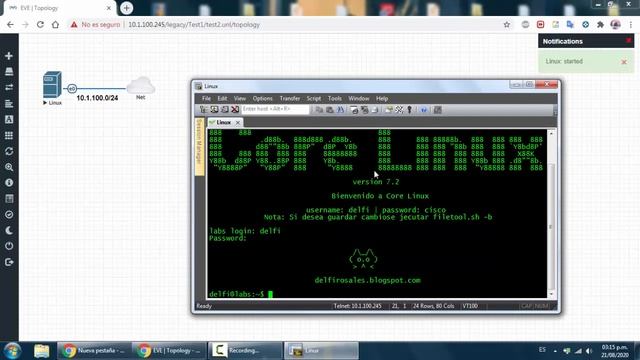Viewport: 640px width, 360px height.
Task: Click the key agent toolbar icon
Action: point(409,109)
